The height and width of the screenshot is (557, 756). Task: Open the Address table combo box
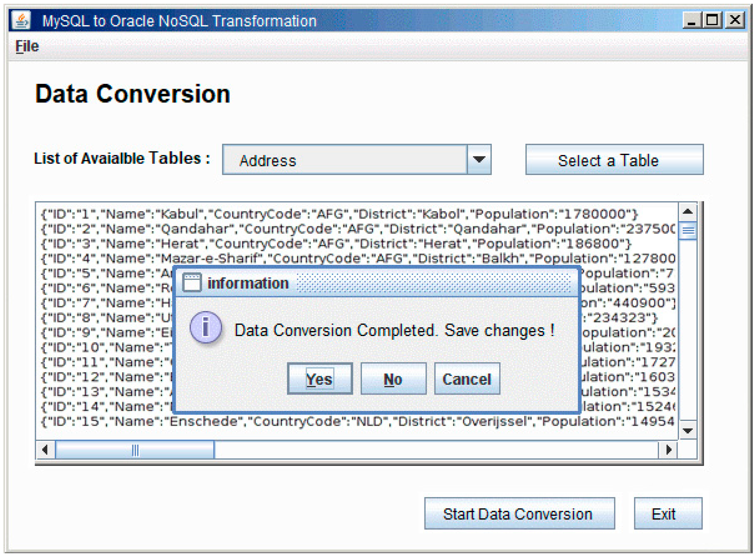click(345, 160)
